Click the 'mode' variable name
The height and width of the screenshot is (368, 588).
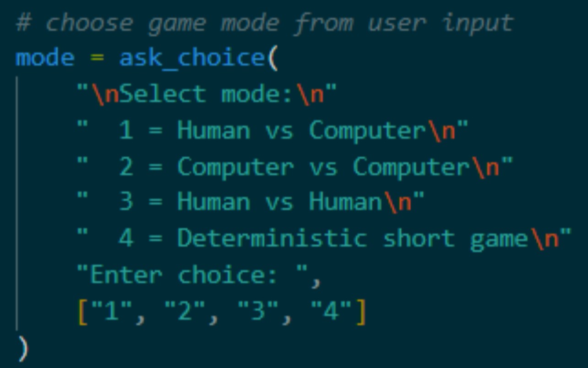(x=44, y=59)
